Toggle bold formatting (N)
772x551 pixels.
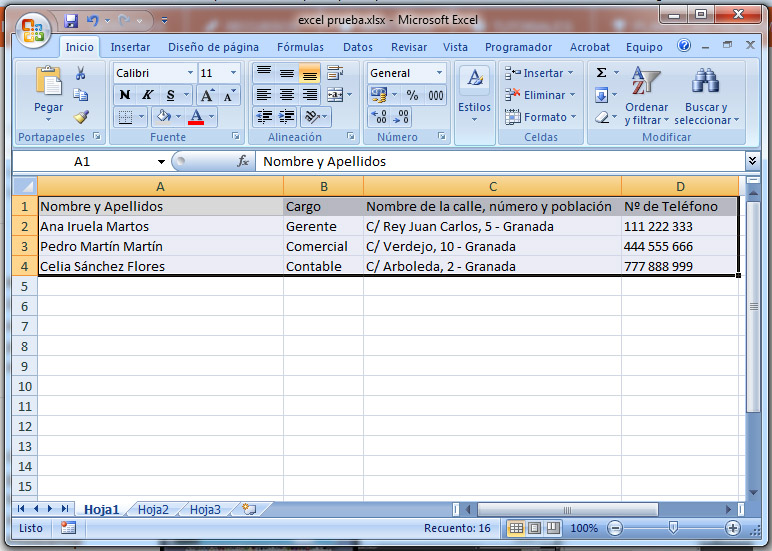click(x=125, y=95)
